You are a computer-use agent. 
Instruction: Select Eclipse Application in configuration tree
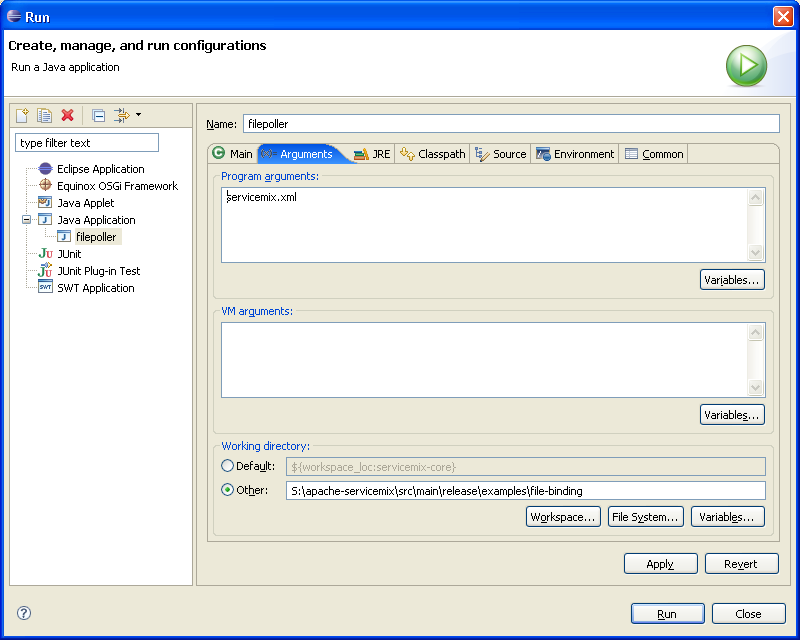tap(100, 169)
